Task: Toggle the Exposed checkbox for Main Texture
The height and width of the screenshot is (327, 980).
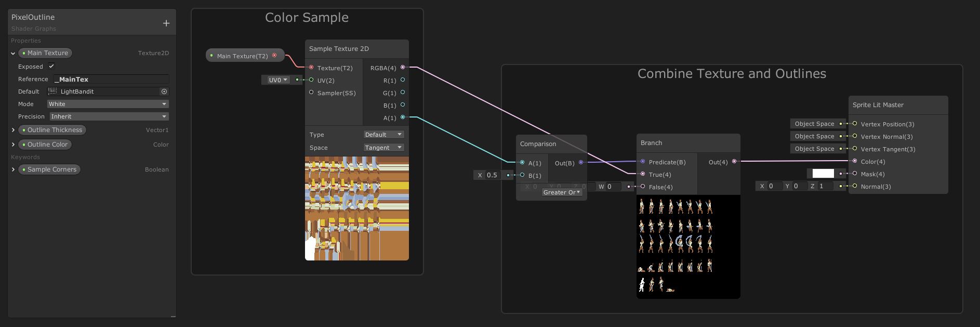Action: (51, 67)
